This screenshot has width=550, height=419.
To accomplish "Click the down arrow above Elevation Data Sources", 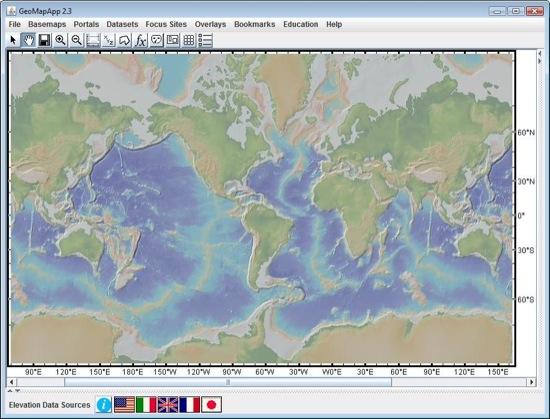I will tap(17, 391).
